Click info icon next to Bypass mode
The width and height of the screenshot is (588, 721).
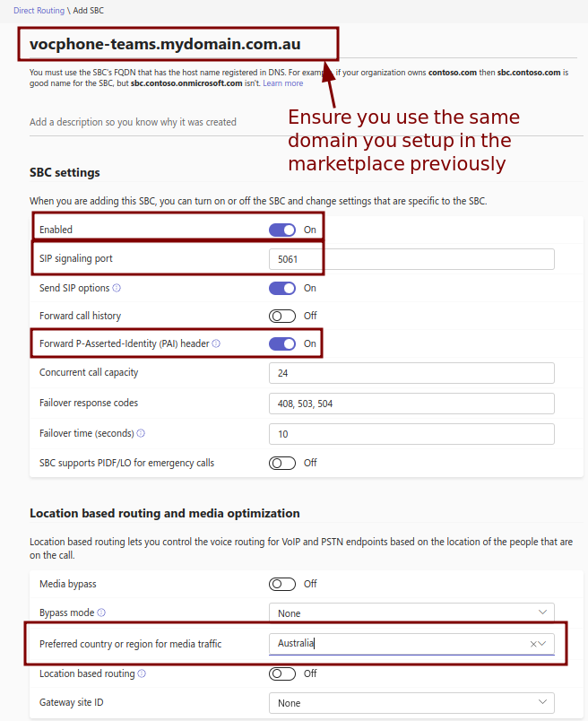coord(101,613)
